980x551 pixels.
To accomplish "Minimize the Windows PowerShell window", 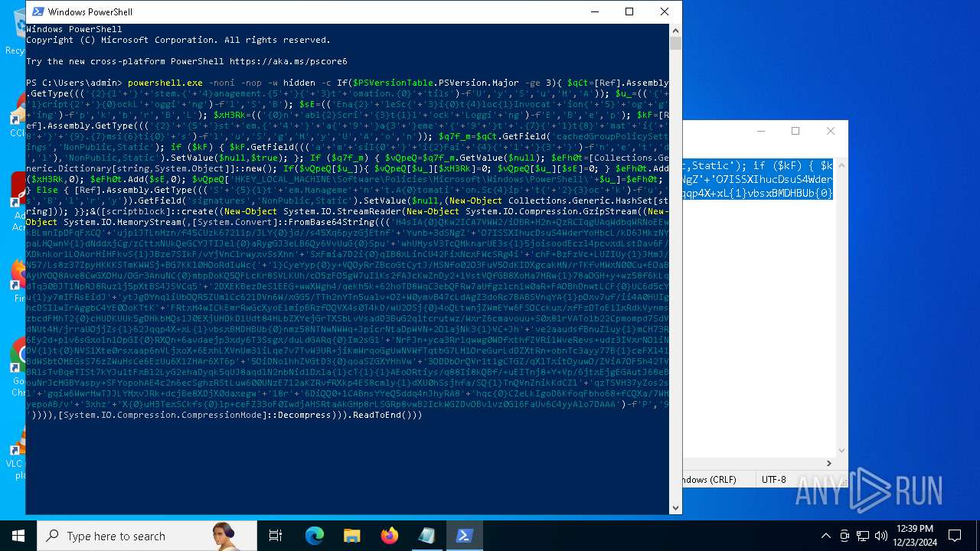I will pos(594,11).
